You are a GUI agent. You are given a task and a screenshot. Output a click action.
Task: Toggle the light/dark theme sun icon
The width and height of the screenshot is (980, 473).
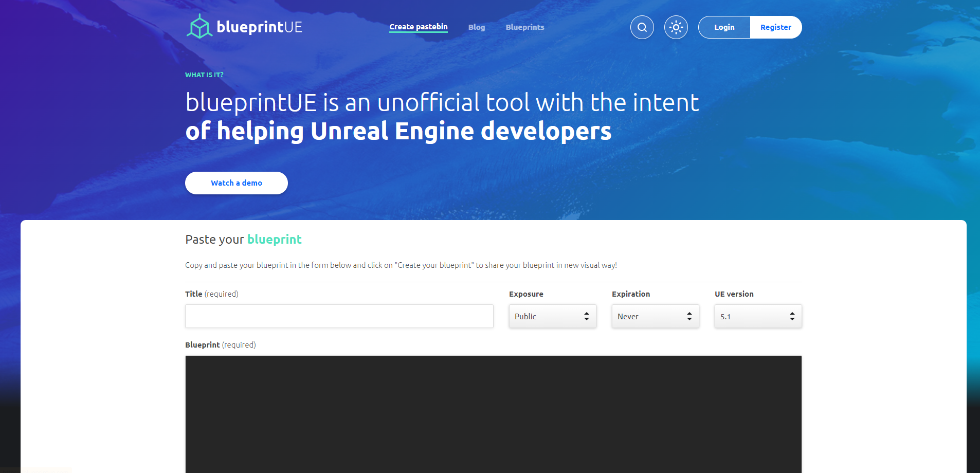click(x=676, y=27)
